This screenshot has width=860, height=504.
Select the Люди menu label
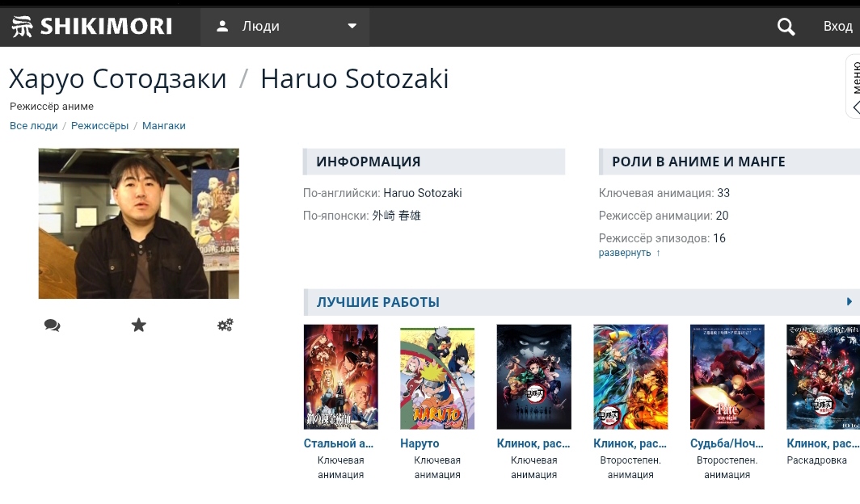coord(261,26)
